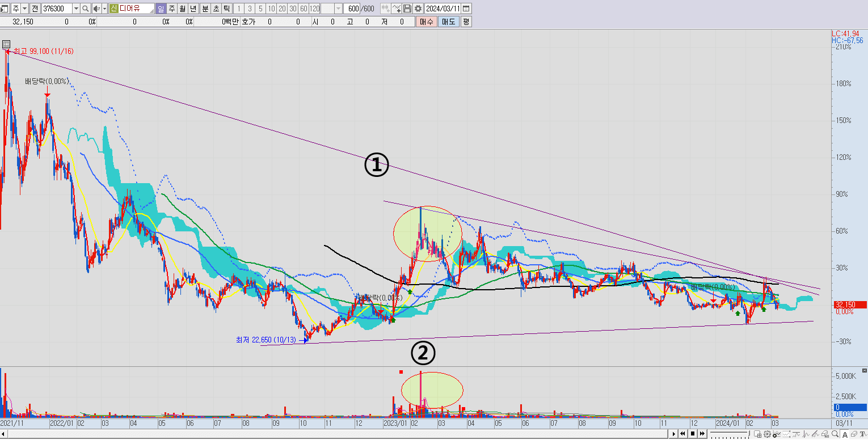Select the A text tool icon

pyautogui.click(x=844, y=435)
